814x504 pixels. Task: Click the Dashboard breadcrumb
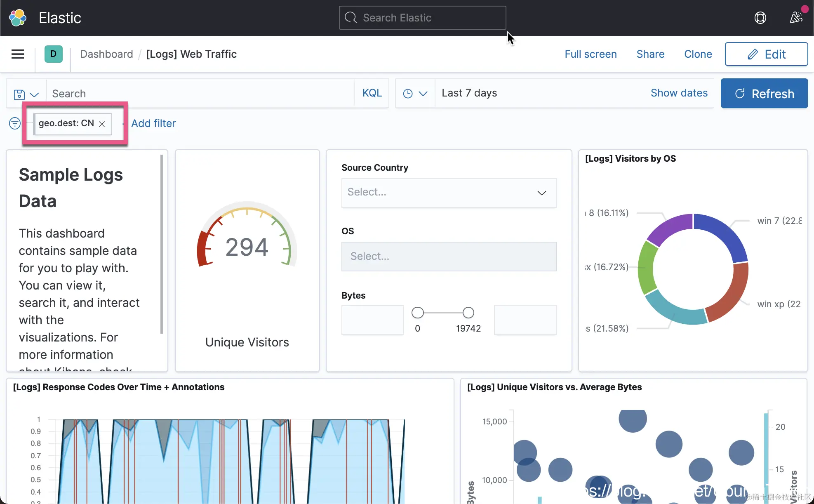point(106,54)
